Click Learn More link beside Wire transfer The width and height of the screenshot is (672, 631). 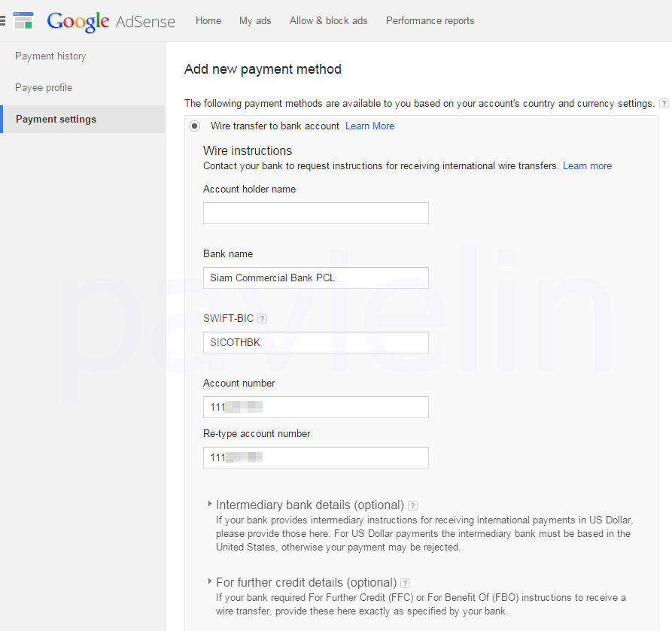pos(369,126)
